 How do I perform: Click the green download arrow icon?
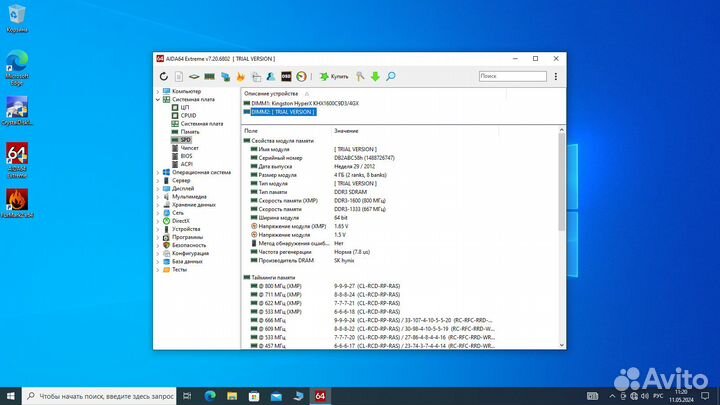(375, 77)
